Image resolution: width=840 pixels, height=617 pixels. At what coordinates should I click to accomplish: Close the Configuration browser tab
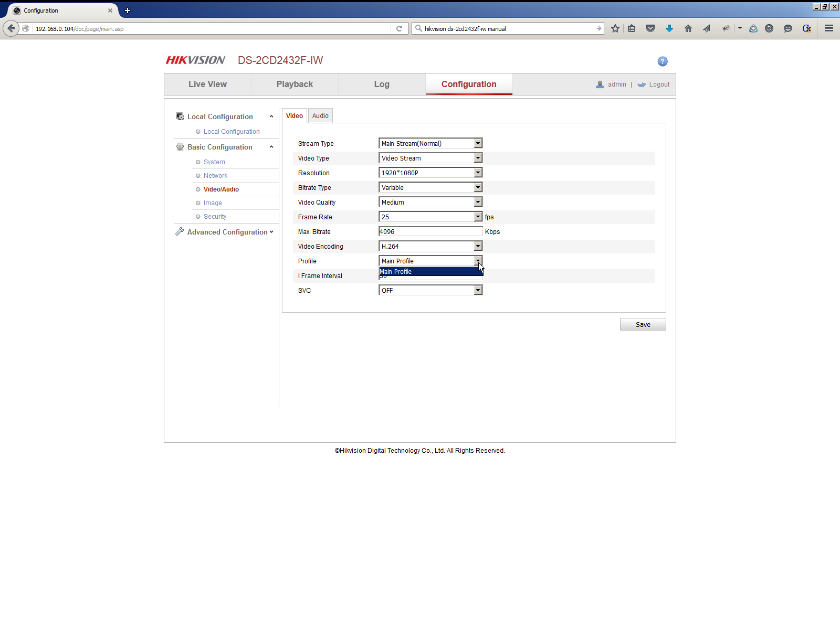coord(110,10)
